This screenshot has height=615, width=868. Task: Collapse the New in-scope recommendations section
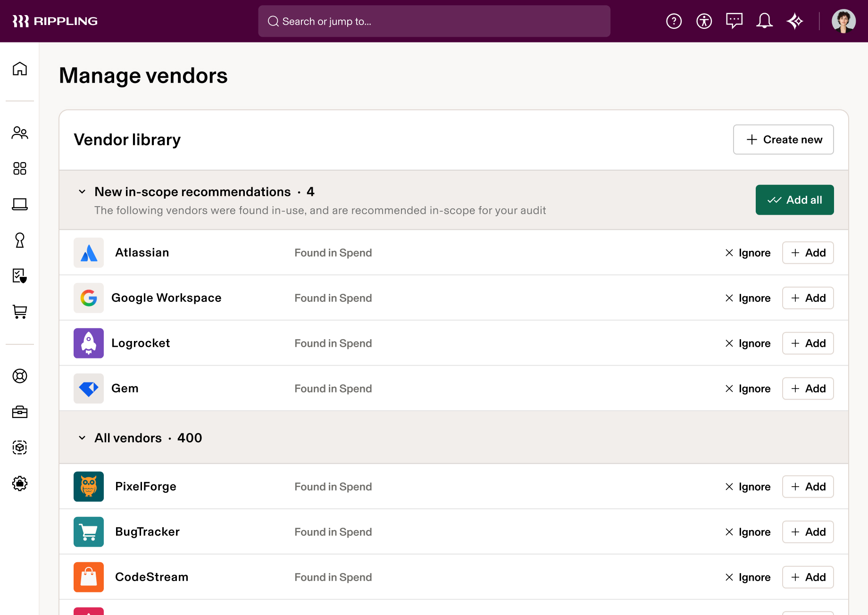click(82, 191)
